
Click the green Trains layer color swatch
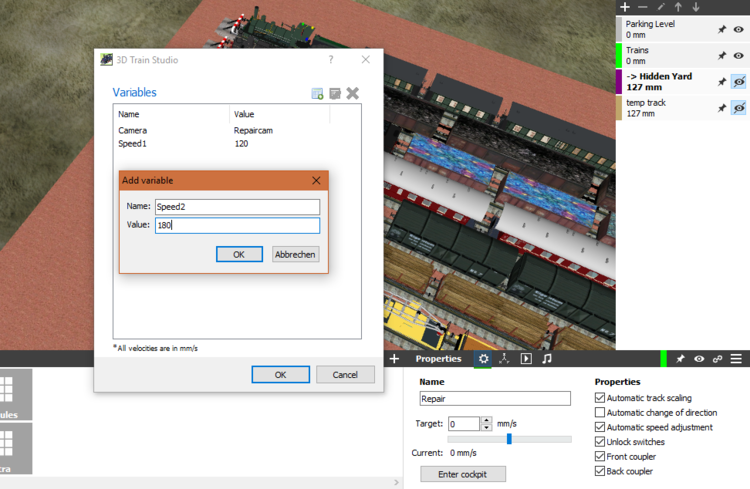coord(618,56)
